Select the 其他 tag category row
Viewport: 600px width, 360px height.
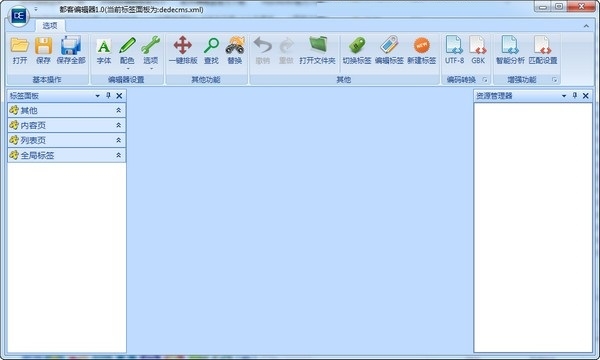[x=67, y=110]
